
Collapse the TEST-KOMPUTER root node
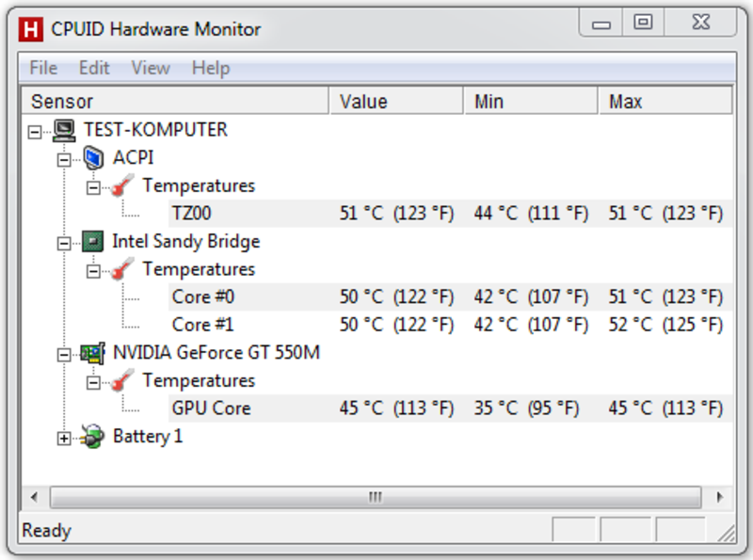tap(35, 132)
